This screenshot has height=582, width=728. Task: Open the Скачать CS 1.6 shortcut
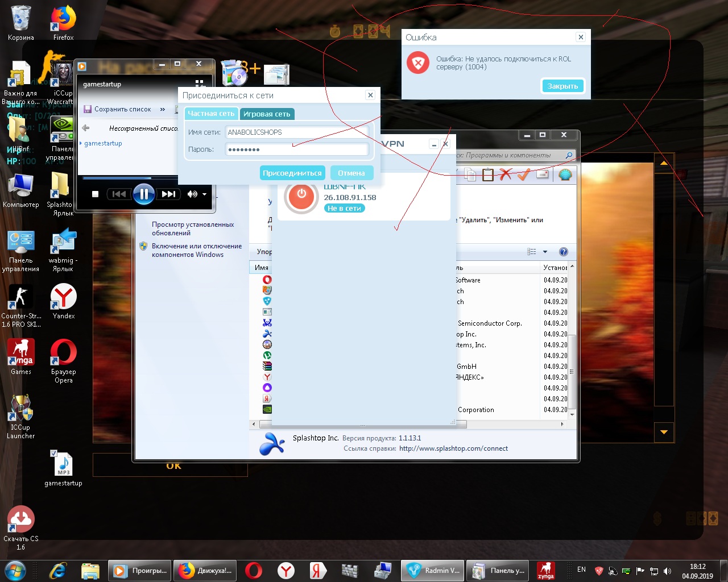click(x=20, y=528)
